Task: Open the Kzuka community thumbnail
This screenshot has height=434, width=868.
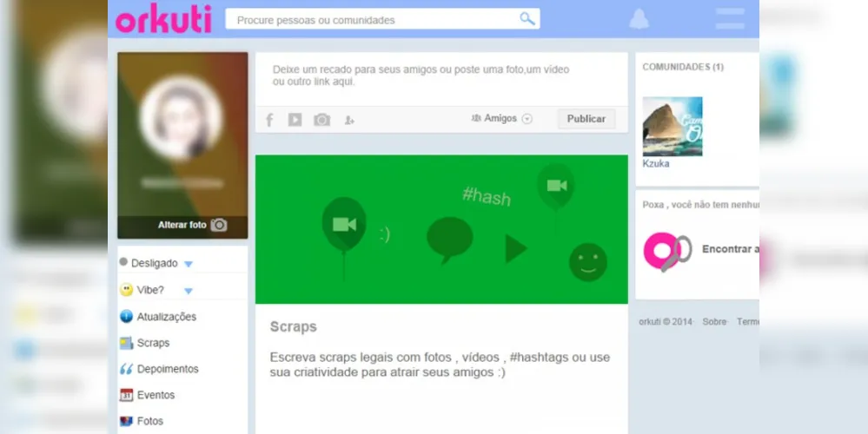Action: [x=672, y=127]
